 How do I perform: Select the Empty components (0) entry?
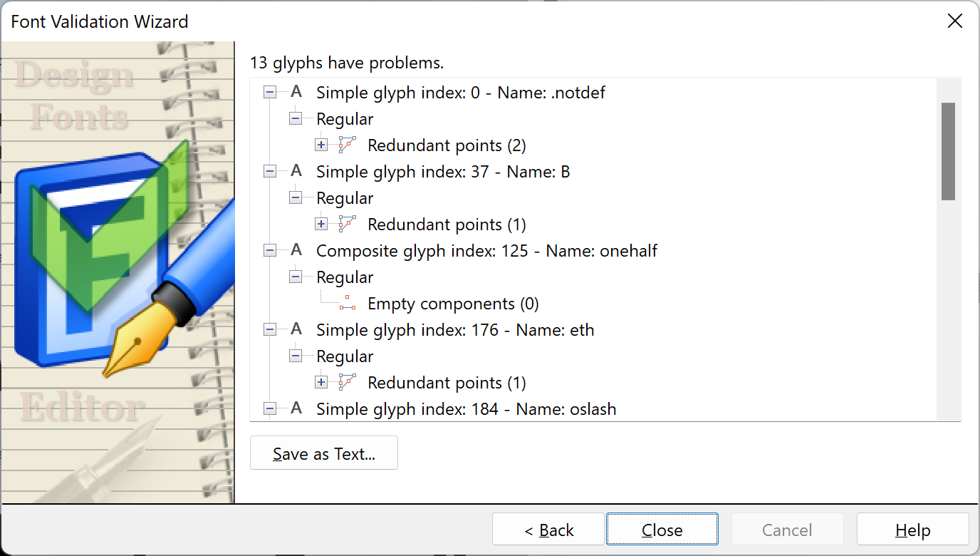coord(452,304)
